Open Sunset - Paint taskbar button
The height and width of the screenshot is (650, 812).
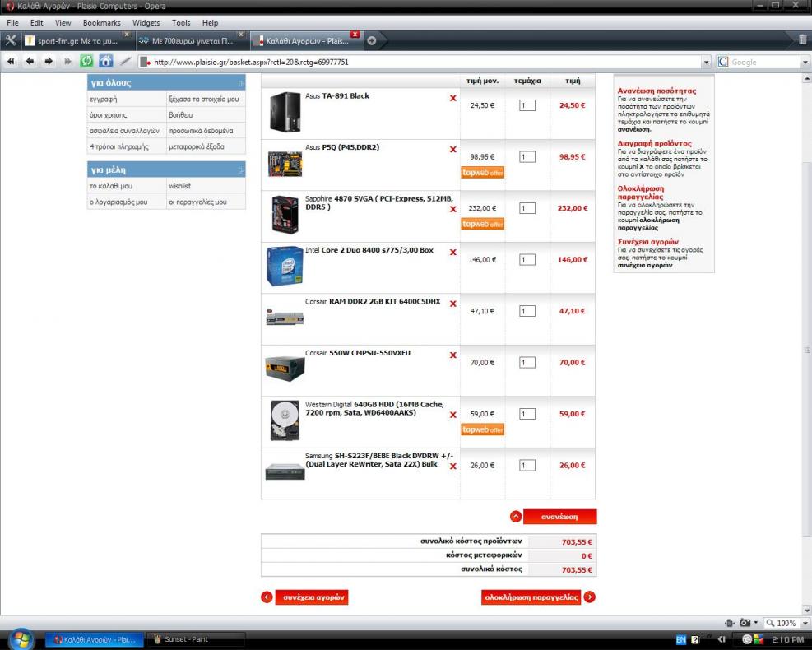tap(195, 639)
